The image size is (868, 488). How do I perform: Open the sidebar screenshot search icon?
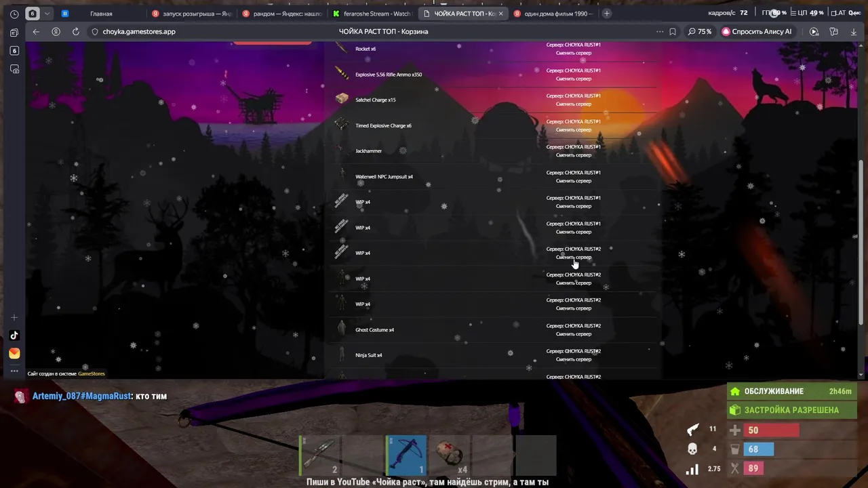(14, 69)
